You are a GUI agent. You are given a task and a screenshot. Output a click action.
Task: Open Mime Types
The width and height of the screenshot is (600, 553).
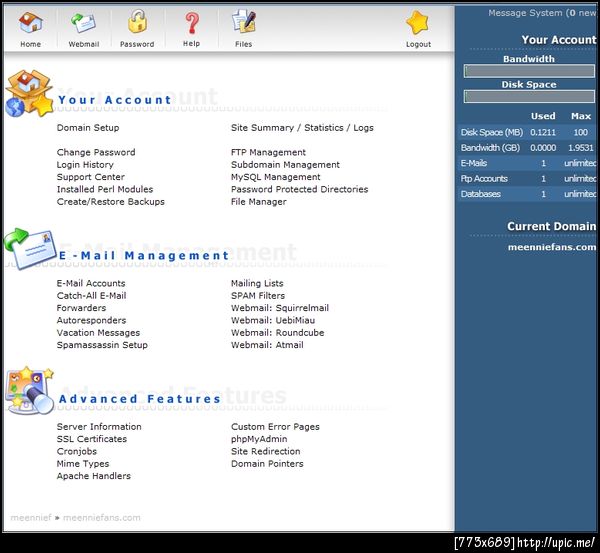click(x=83, y=464)
